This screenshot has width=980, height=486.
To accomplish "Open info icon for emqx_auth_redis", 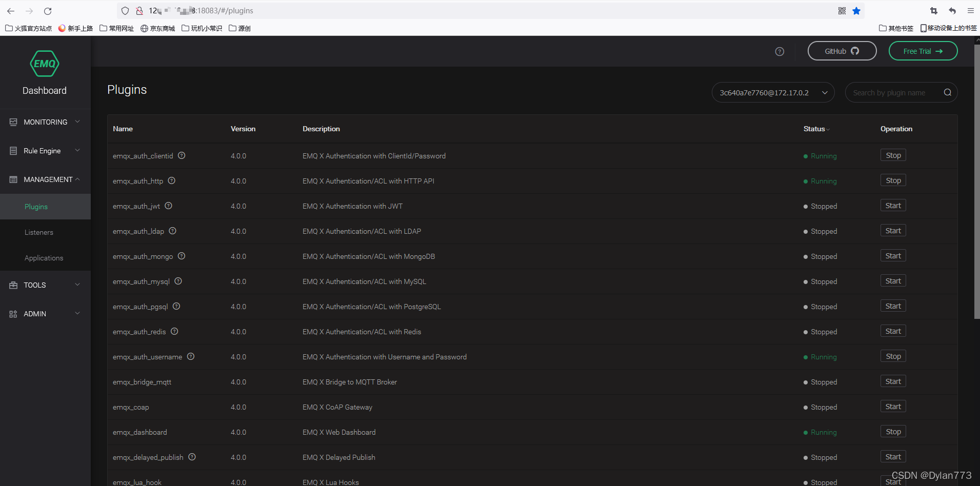I will 174,331.
